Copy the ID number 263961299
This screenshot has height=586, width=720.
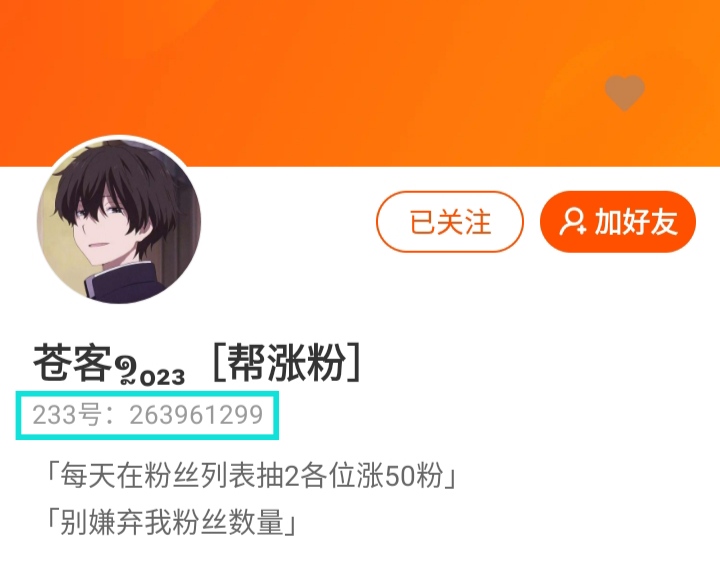point(196,415)
